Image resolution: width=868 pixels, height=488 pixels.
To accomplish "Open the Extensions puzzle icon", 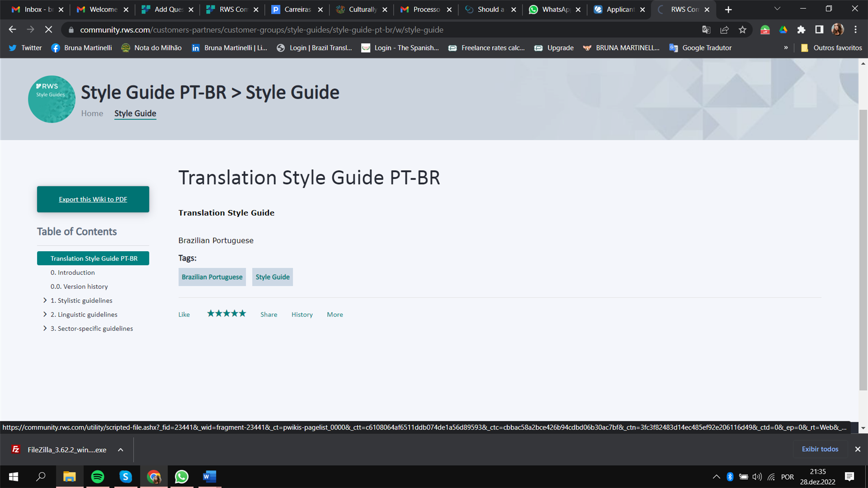I will click(x=801, y=29).
